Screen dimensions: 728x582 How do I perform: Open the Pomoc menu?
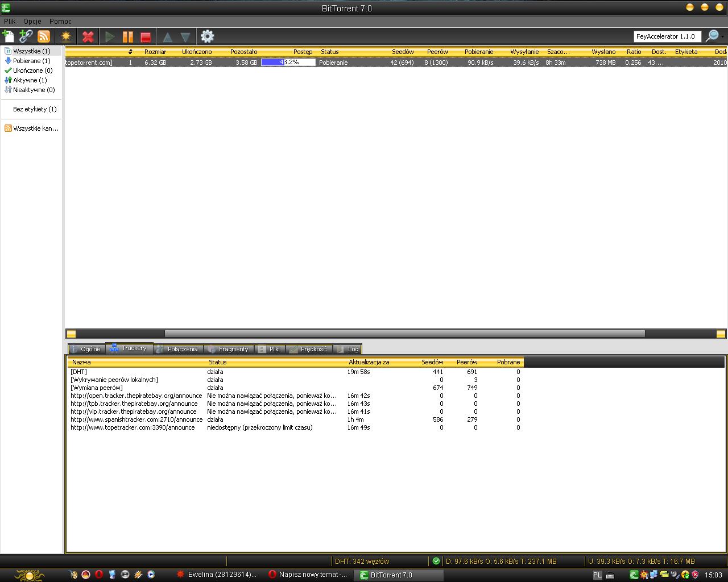pyautogui.click(x=60, y=21)
